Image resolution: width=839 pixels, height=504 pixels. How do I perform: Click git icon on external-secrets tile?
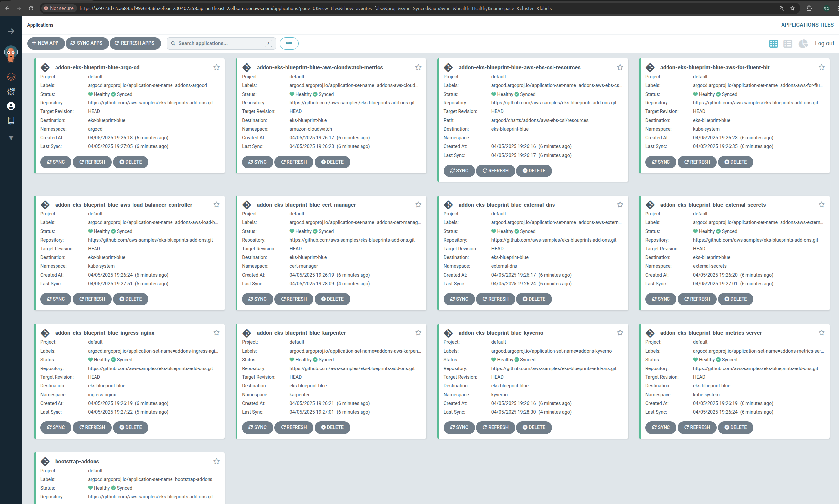click(650, 205)
